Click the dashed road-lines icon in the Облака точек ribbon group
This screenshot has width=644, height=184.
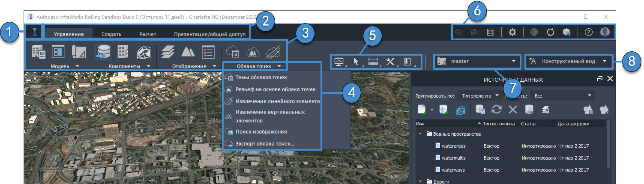(x=273, y=52)
